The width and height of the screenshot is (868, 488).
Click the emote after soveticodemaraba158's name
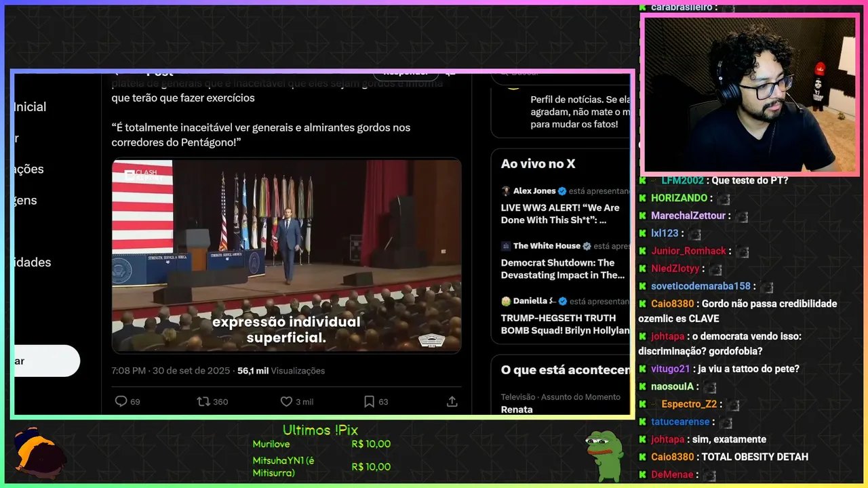click(767, 287)
